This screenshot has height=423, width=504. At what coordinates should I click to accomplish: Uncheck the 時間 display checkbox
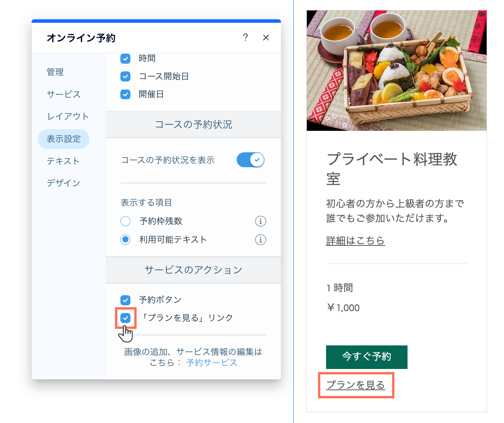(x=125, y=58)
